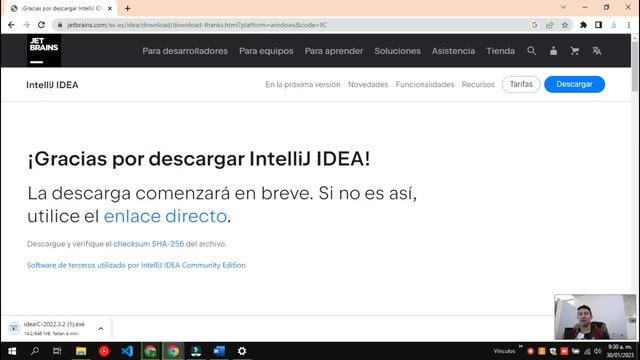Open Microsoft Word from the taskbar
This screenshot has width=640, height=360.
(219, 351)
